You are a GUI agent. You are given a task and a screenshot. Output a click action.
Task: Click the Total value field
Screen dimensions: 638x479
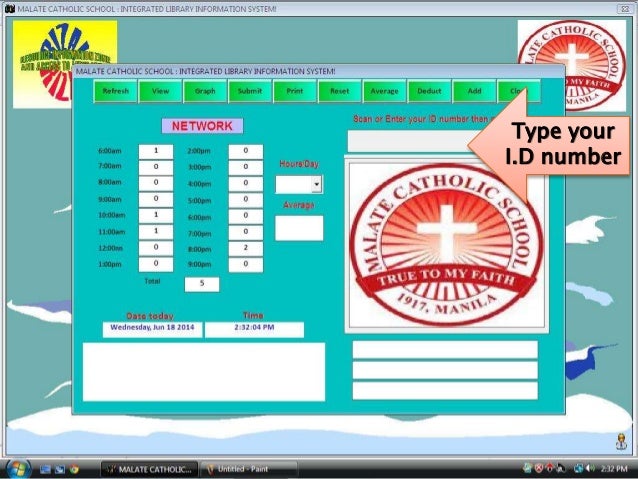point(202,284)
